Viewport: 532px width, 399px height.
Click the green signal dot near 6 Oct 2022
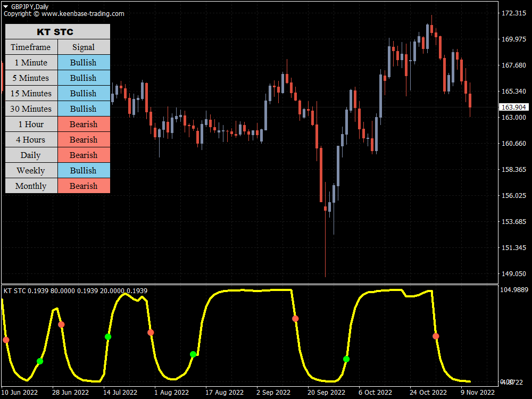(346, 359)
